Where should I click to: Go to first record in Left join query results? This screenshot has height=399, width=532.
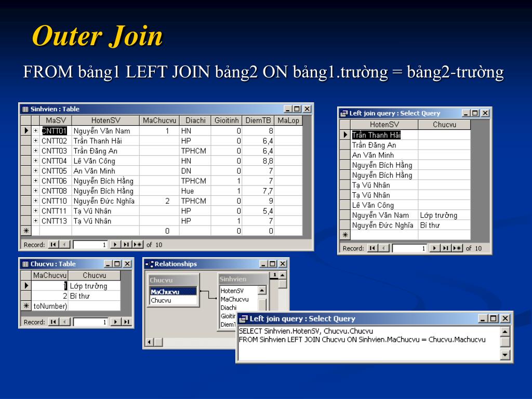point(372,248)
